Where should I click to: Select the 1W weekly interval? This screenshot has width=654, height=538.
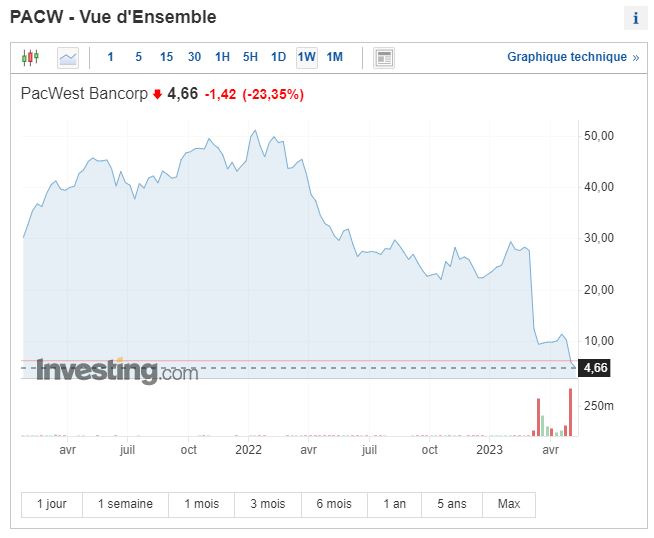(306, 57)
